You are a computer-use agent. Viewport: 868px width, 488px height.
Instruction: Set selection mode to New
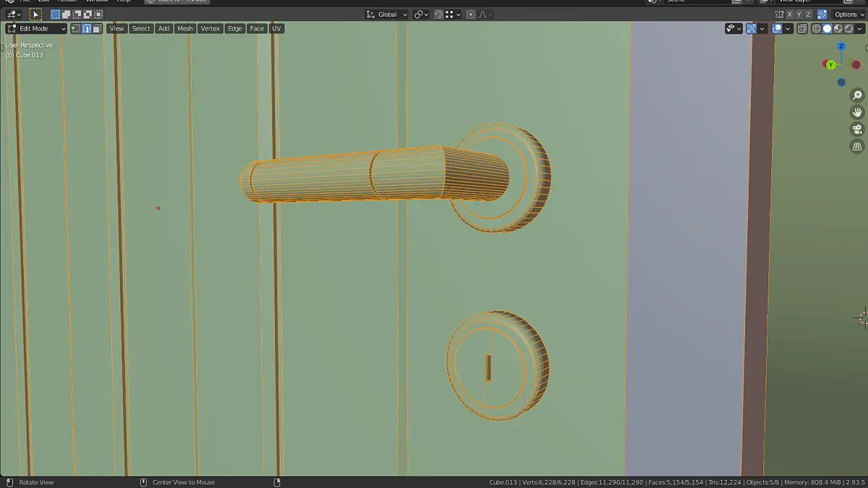[55, 14]
